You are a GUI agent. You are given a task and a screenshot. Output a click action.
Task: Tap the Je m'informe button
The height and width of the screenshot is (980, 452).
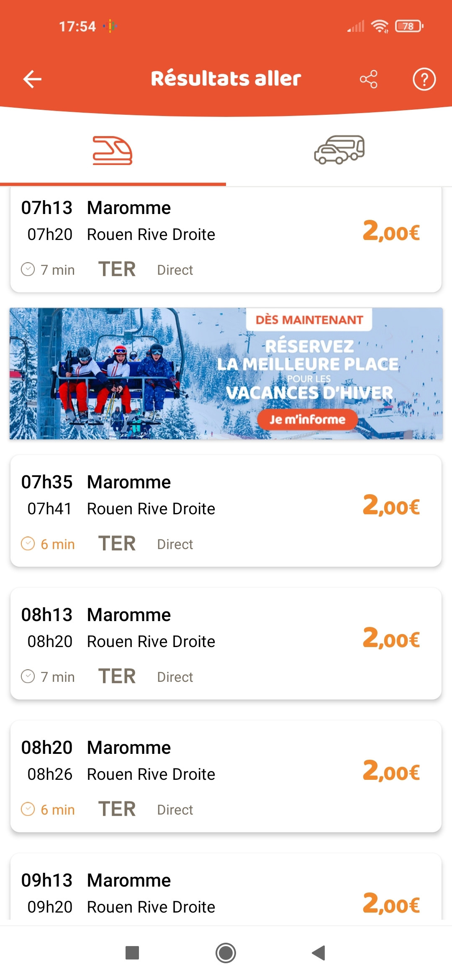click(x=307, y=420)
